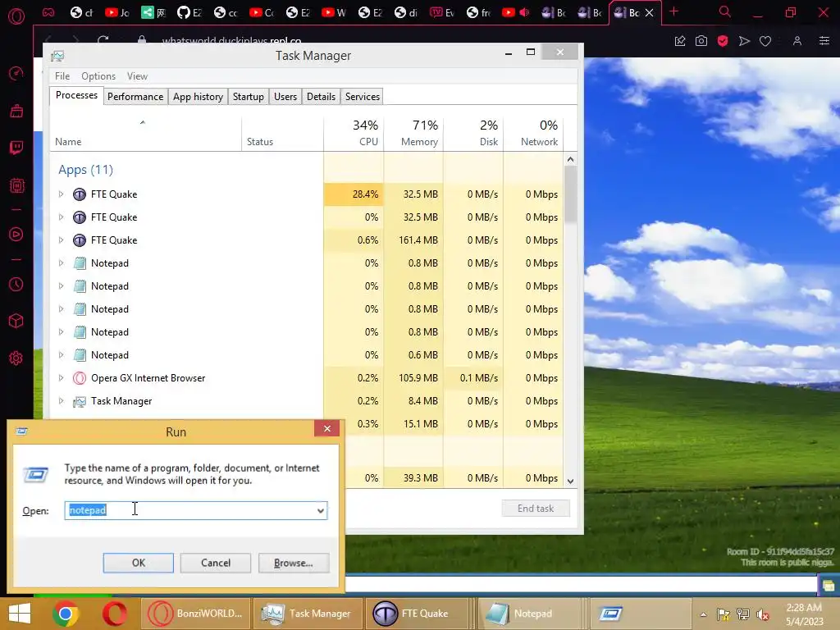Open the Run dialog Open dropdown arrow
This screenshot has height=630, width=840.
tap(321, 510)
